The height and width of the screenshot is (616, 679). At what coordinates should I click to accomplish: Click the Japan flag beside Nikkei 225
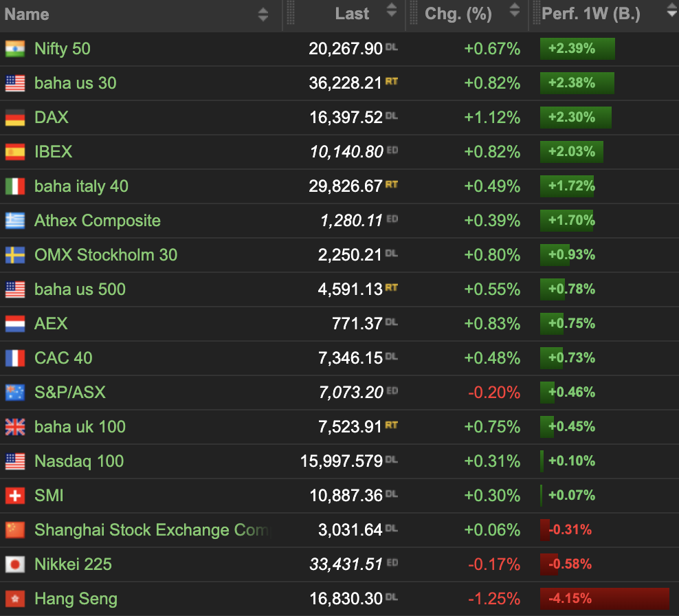tap(15, 564)
